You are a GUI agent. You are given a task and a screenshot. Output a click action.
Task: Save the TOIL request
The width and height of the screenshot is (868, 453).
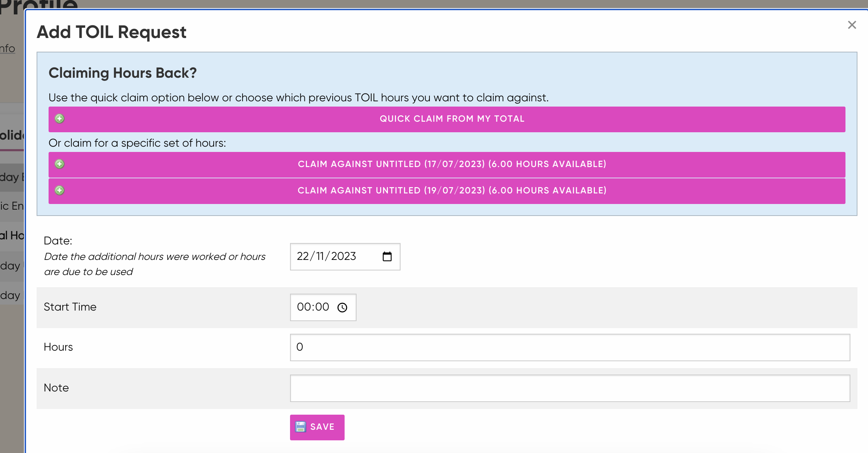tap(317, 427)
